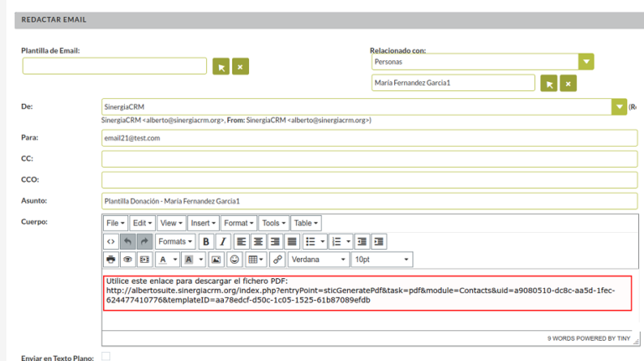The image size is (644, 361).
Task: Center align the text
Action: [x=258, y=241]
